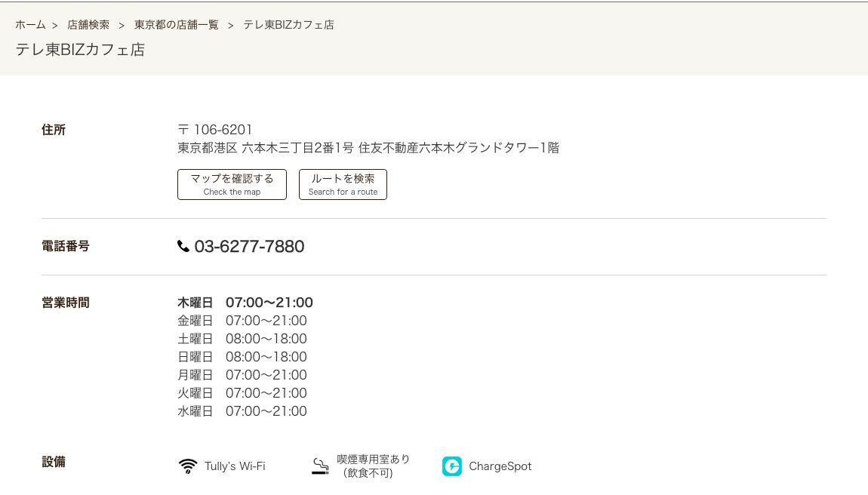Select the 金曜日 hours row
The image size is (868, 495).
pos(242,321)
